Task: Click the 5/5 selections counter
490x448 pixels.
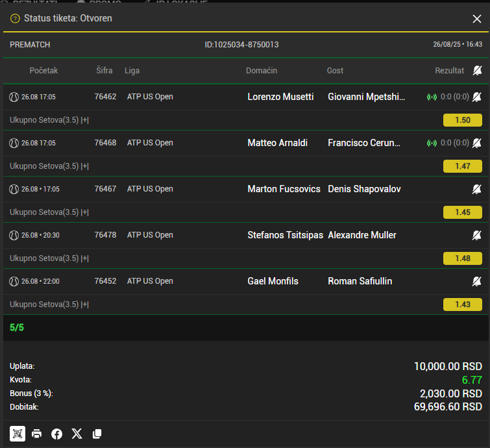Action: 17,328
